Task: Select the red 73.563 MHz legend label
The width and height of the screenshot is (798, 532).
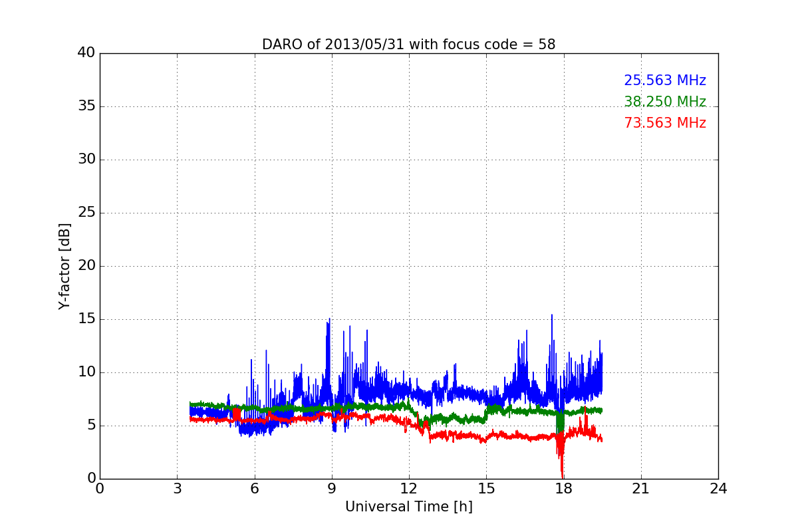Action: (665, 123)
